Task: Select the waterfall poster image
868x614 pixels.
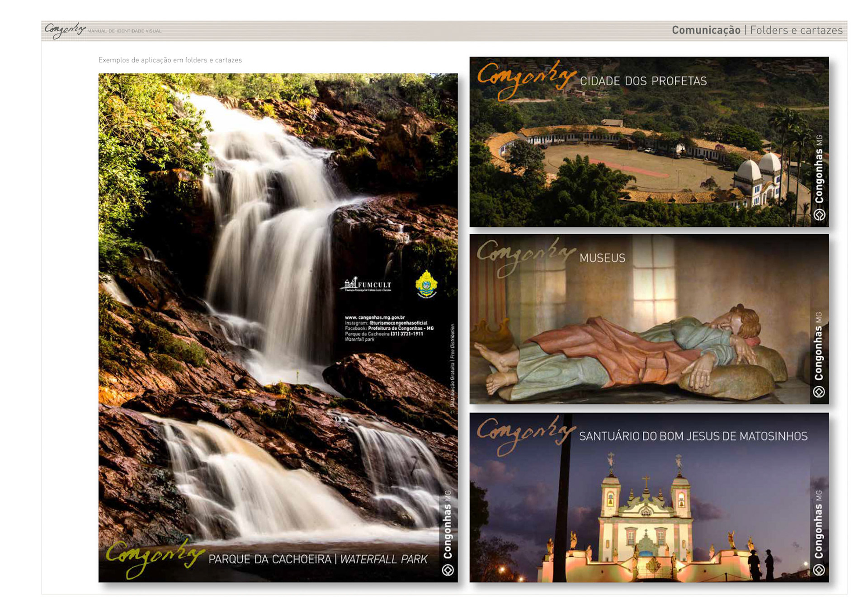Action: click(278, 328)
